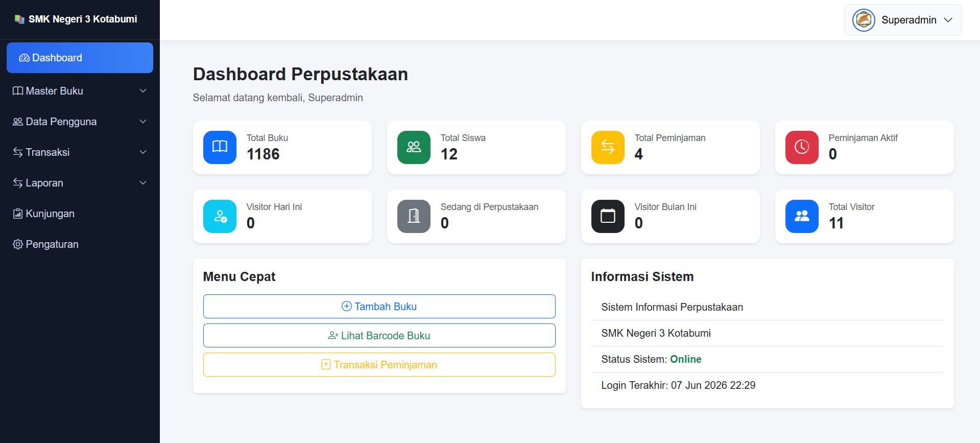Click the Menu Cepat heading
980x443 pixels.
(239, 276)
